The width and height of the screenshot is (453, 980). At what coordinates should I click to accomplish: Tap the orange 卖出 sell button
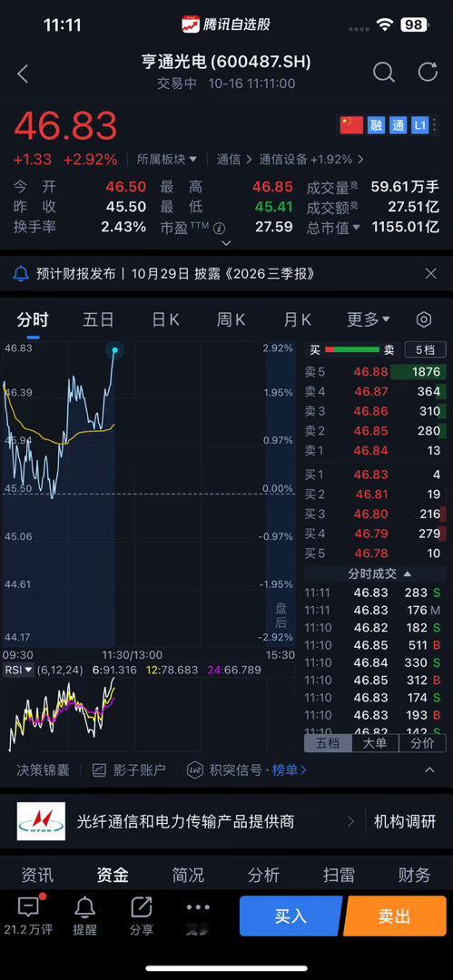pyautogui.click(x=394, y=916)
